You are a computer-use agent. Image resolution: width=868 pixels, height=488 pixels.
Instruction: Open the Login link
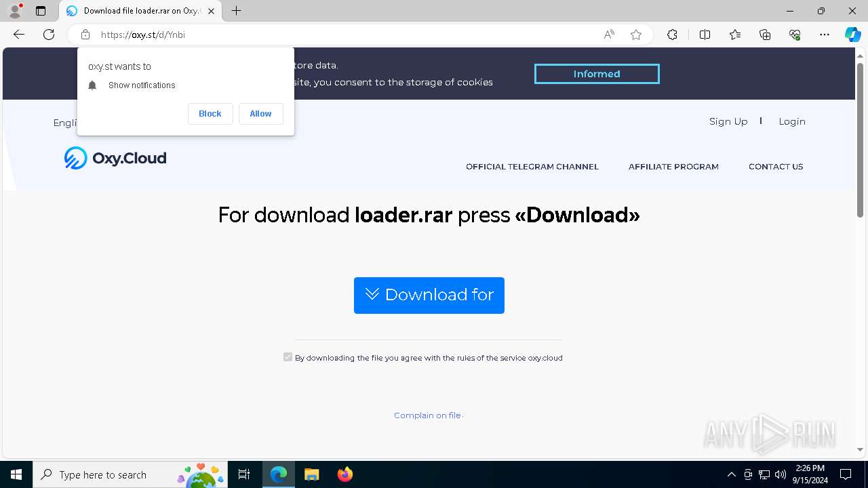(x=792, y=121)
